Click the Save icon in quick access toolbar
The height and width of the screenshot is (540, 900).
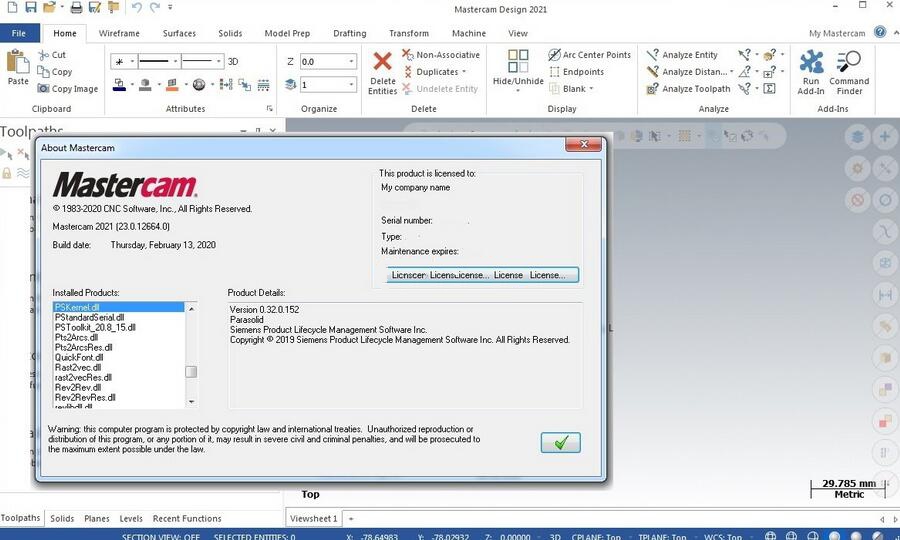coord(30,7)
